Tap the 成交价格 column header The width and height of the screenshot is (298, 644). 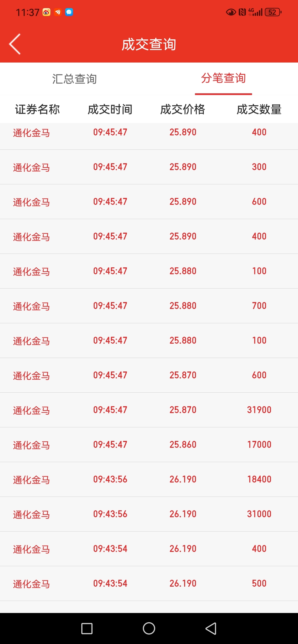[183, 110]
